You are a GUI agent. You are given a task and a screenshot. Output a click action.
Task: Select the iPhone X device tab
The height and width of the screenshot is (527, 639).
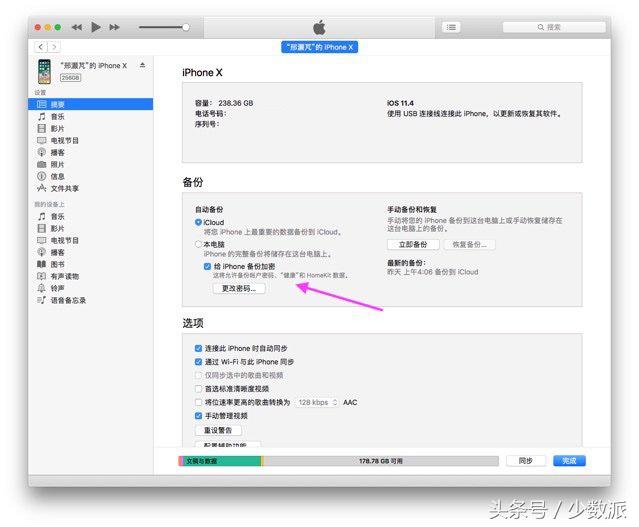click(319, 47)
